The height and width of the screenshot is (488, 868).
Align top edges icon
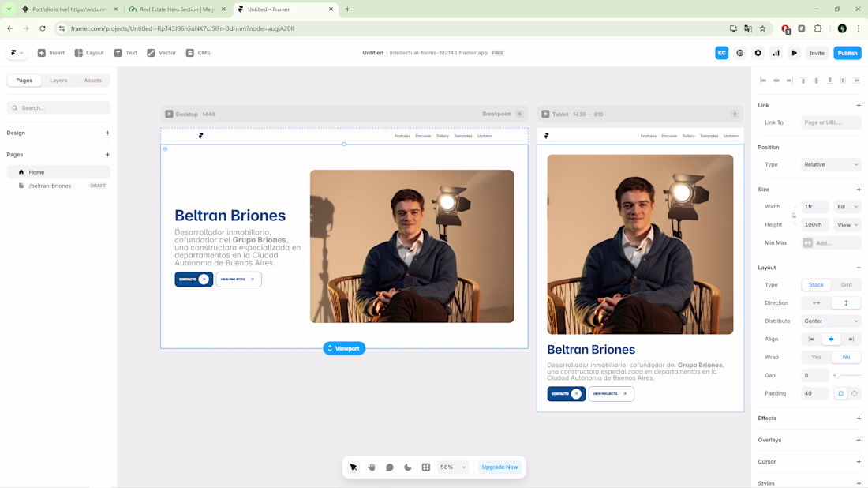pyautogui.click(x=803, y=81)
